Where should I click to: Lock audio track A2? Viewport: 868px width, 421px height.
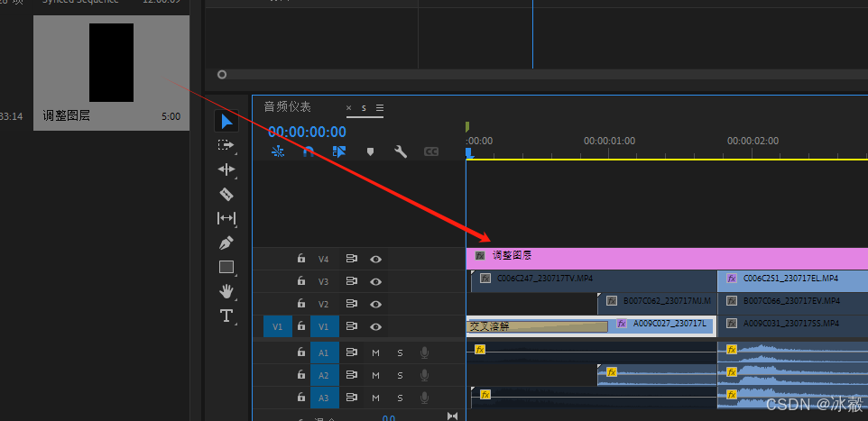(x=301, y=374)
